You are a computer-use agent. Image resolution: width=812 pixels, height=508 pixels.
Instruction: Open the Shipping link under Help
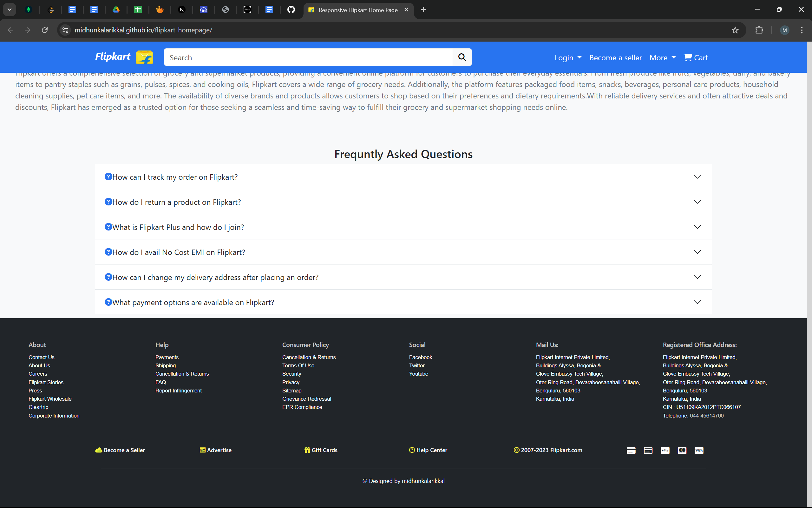[x=166, y=365]
